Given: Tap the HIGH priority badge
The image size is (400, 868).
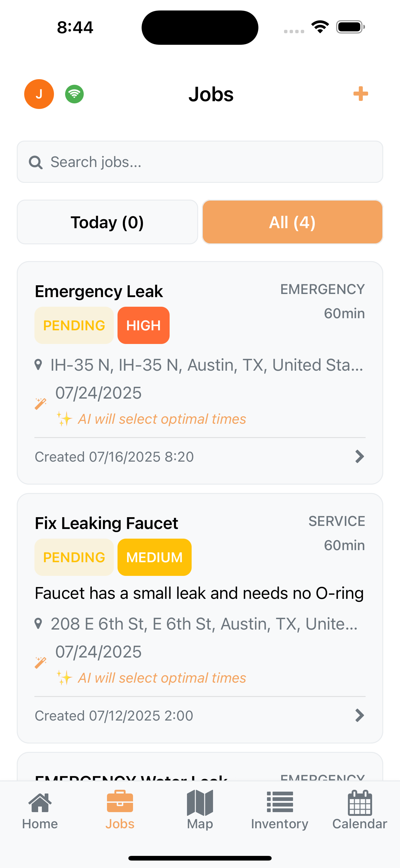Looking at the screenshot, I should pyautogui.click(x=144, y=325).
